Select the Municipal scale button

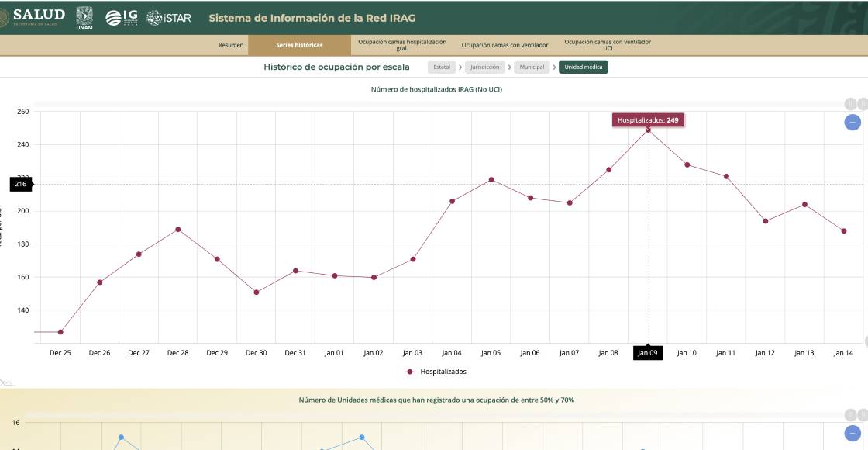coord(532,67)
